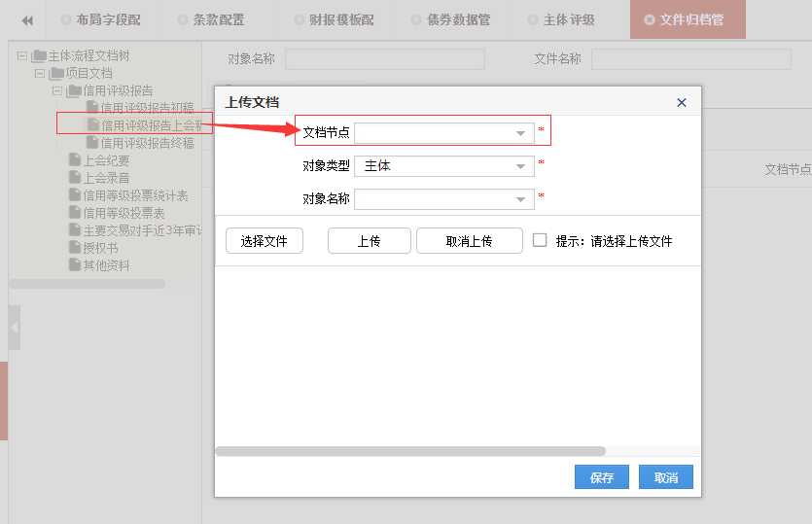Click the tab scroll-left double arrow

[x=27, y=20]
